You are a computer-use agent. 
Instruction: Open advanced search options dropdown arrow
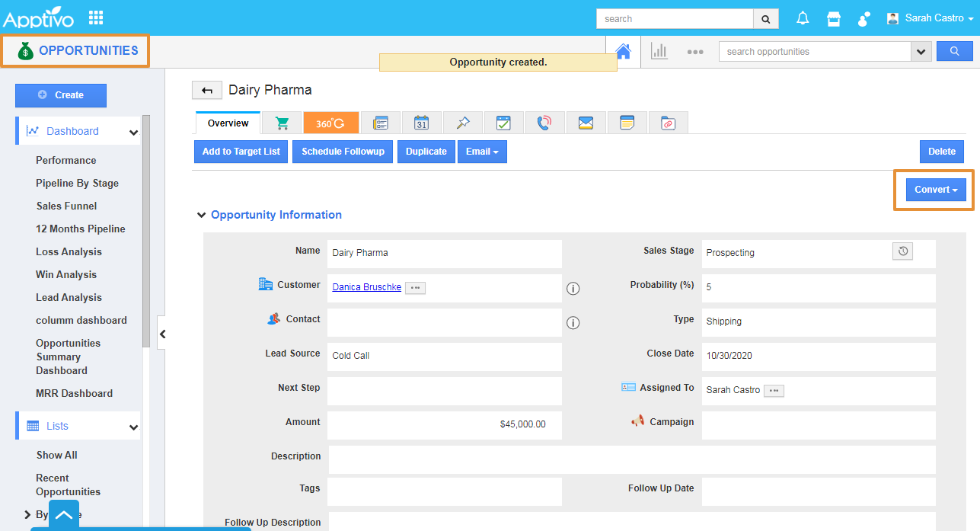tap(921, 52)
